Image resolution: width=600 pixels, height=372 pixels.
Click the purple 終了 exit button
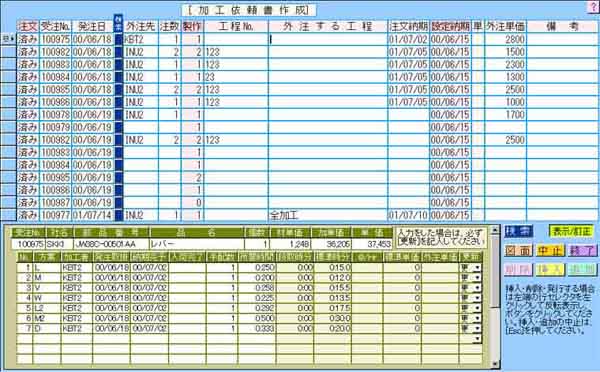581,251
